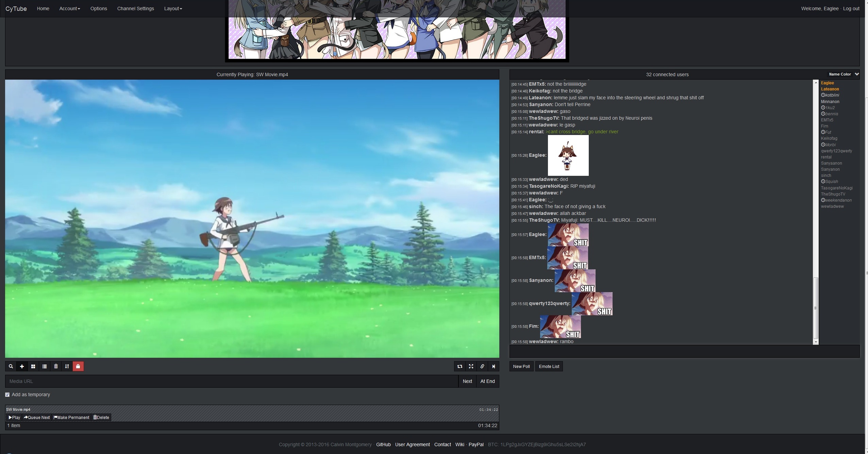The width and height of the screenshot is (868, 454).
Task: Select user kotblini in the userlist
Action: click(x=832, y=95)
